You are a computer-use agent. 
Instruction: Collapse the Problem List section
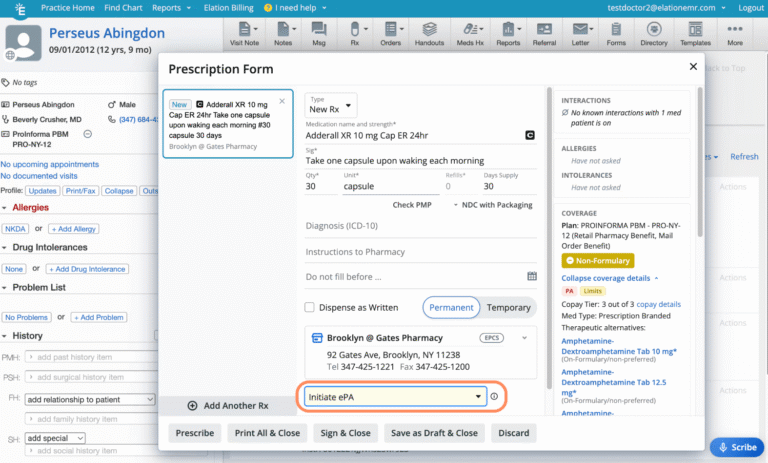pyautogui.click(x=4, y=288)
